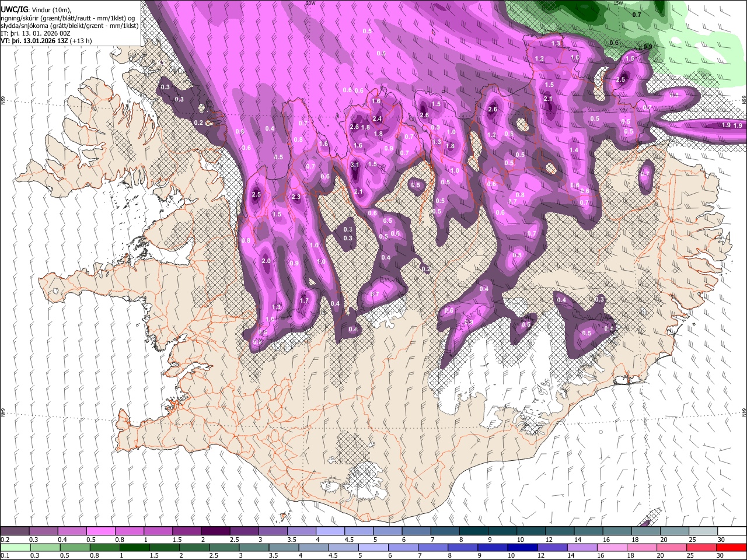Click the rigning/skúrir legend description line
This screenshot has width=747, height=560.
(x=68, y=17)
